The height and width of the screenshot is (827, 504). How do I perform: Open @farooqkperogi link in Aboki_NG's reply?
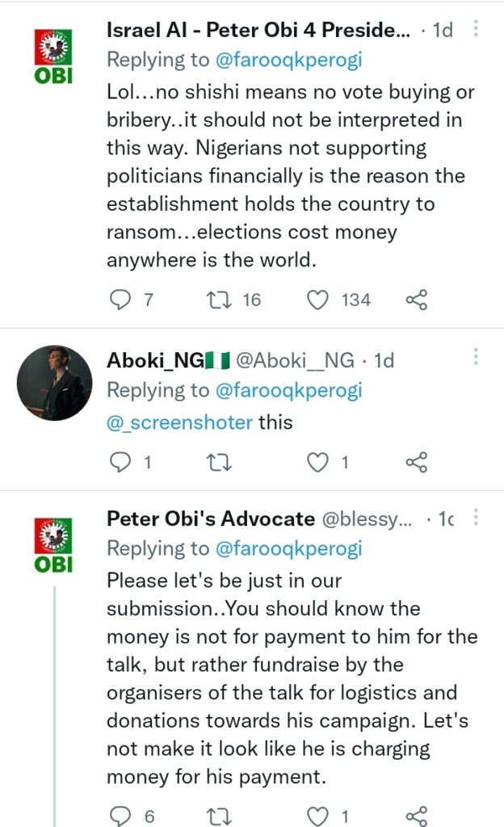288,391
